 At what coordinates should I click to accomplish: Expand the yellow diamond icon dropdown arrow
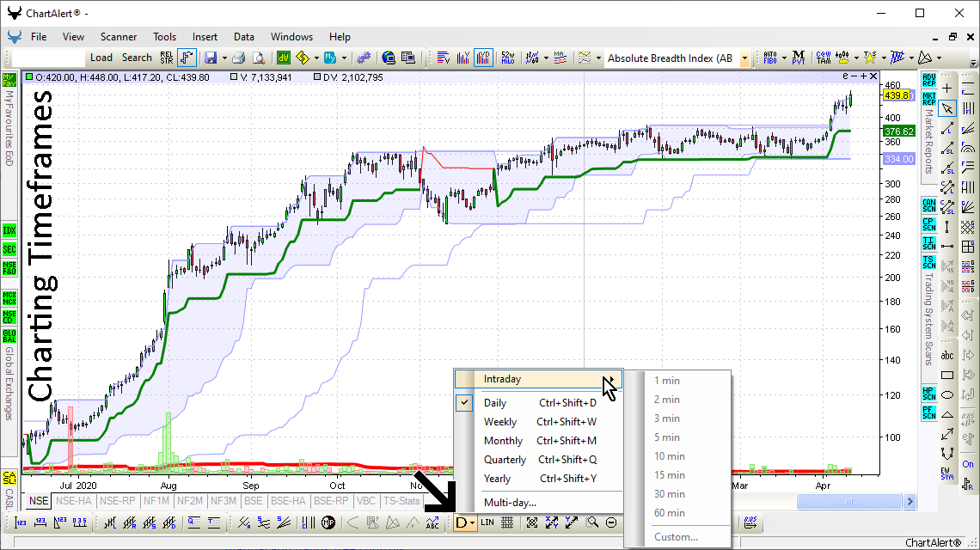pyautogui.click(x=315, y=58)
